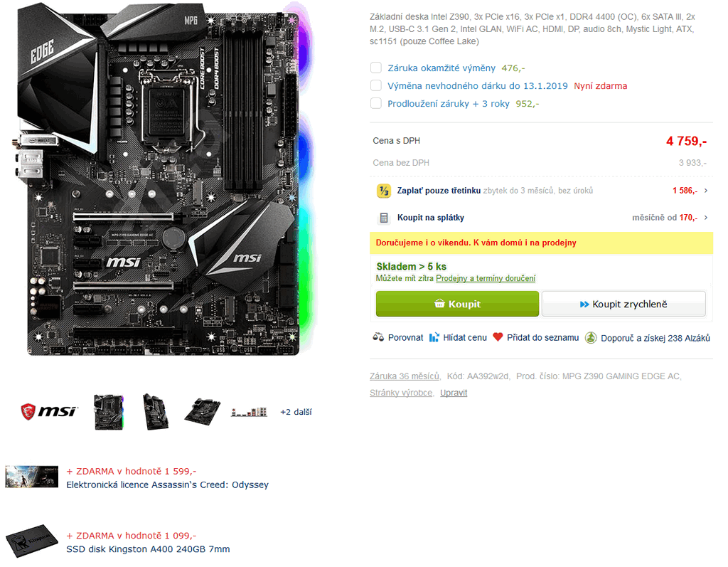728x567 pixels.
Task: Click the calculator installments icon
Action: (384, 218)
